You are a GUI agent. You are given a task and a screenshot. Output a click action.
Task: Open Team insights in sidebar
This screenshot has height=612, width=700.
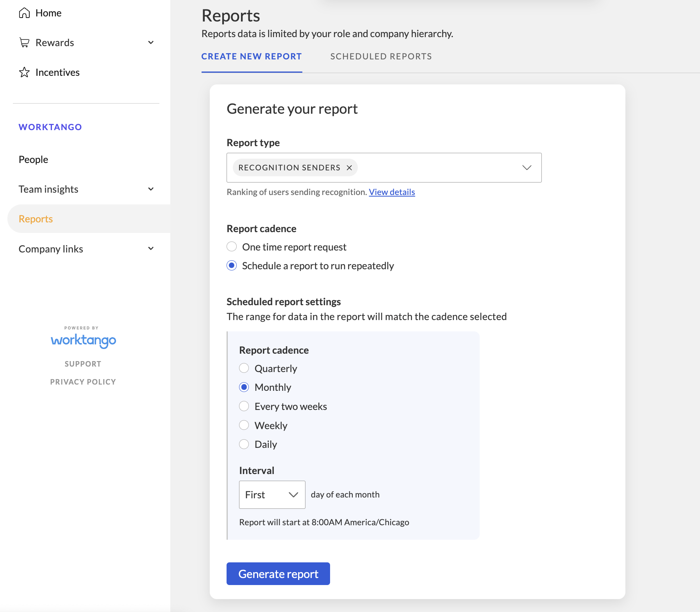coord(48,189)
